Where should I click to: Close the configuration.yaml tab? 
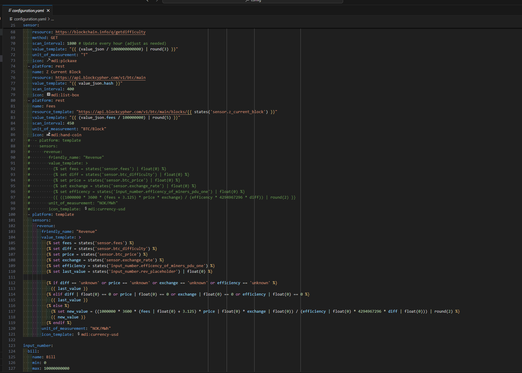(x=48, y=11)
